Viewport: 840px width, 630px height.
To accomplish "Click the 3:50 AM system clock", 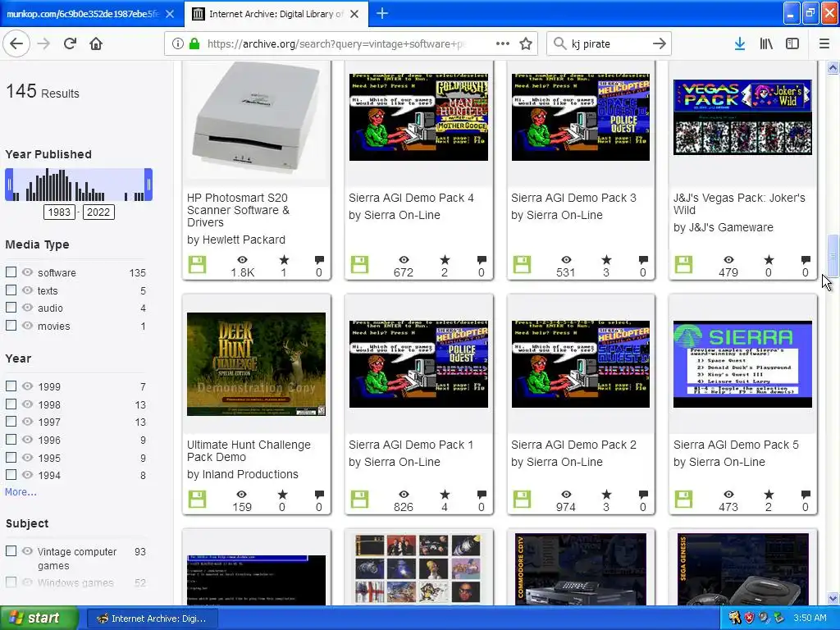I will tap(810, 618).
